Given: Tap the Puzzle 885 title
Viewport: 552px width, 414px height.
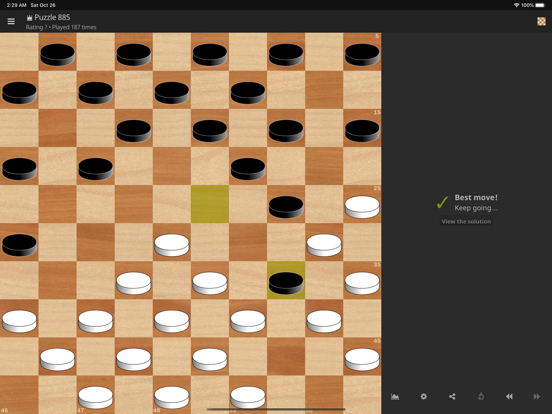Looking at the screenshot, I should coord(52,17).
